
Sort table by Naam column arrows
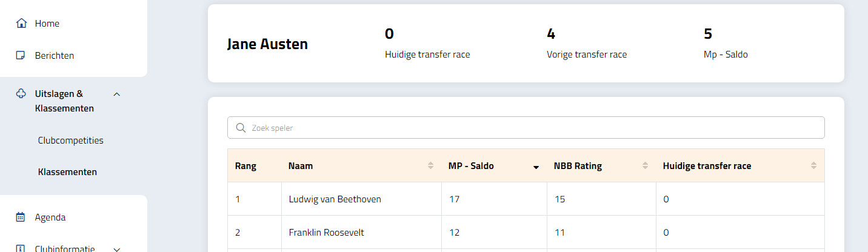(430, 166)
